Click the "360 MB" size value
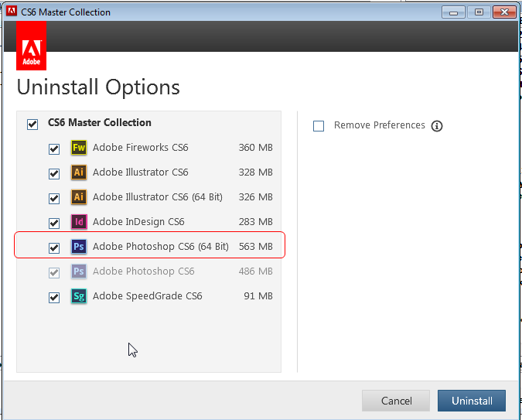Viewport: 522px width, 420px height. 256,147
